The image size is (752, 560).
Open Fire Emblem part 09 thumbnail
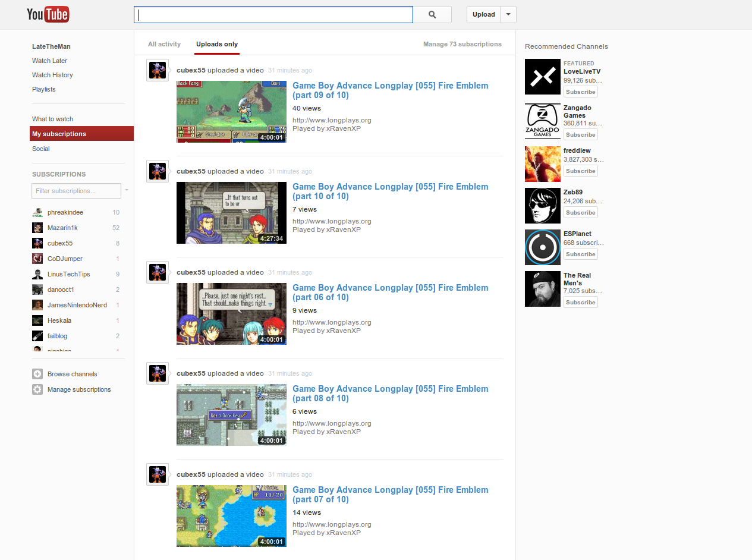pos(231,112)
